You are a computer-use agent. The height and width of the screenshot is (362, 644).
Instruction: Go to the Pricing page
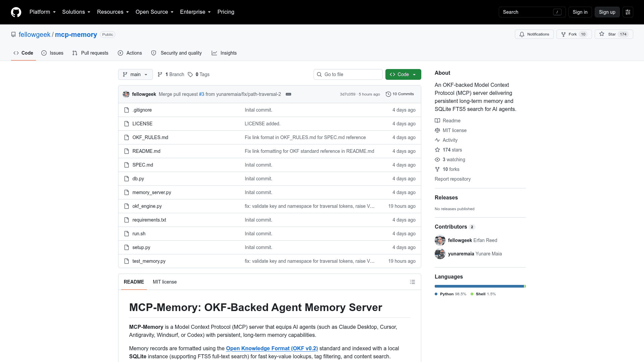coord(226,12)
